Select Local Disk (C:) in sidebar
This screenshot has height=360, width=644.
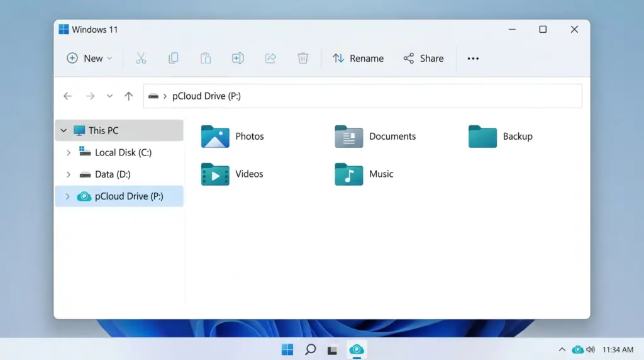click(x=119, y=152)
